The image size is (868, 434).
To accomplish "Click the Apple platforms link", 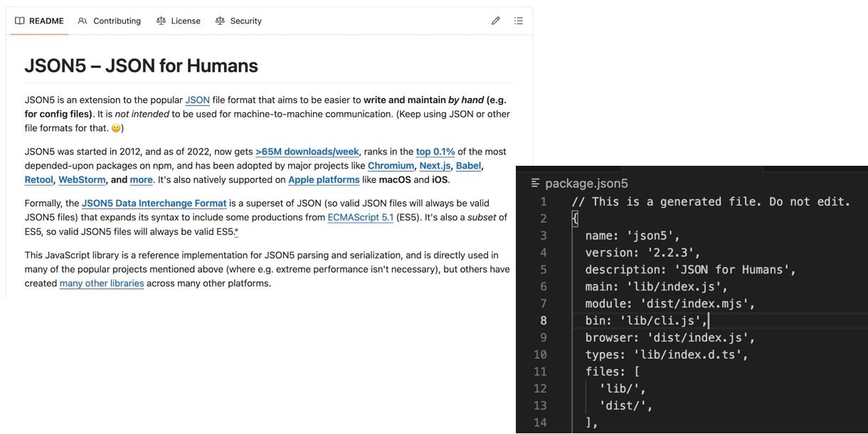I will tap(324, 180).
